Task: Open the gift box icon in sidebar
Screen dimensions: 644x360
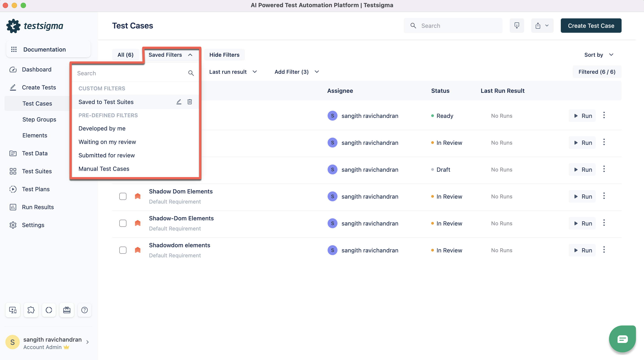Action: point(67,310)
